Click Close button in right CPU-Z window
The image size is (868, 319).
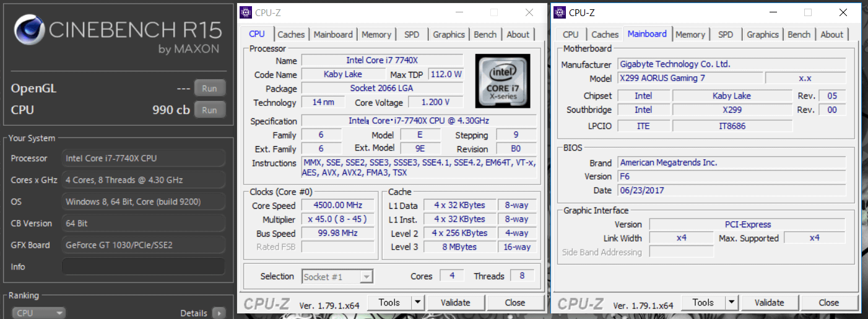tap(829, 303)
